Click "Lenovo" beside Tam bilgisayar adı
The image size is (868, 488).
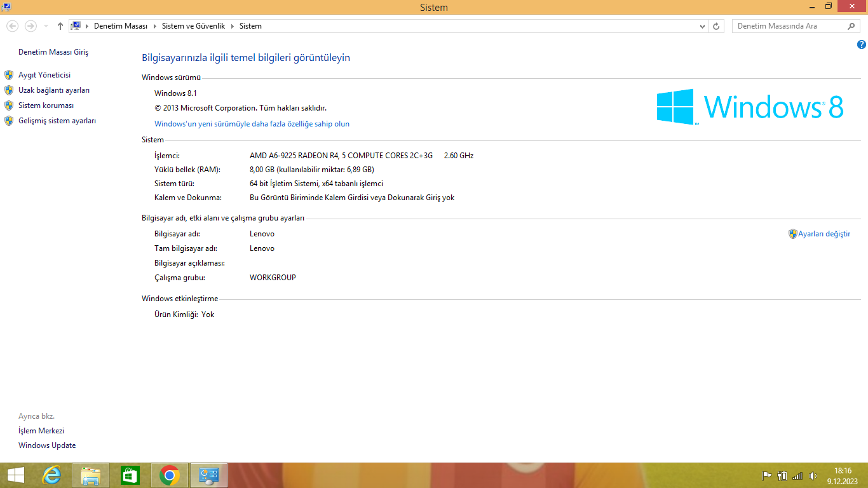click(262, 248)
